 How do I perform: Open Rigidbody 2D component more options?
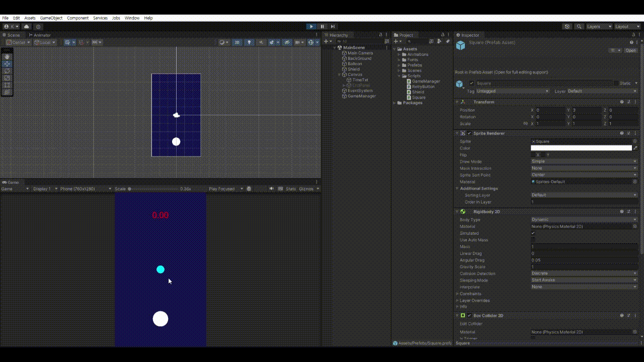(x=635, y=212)
